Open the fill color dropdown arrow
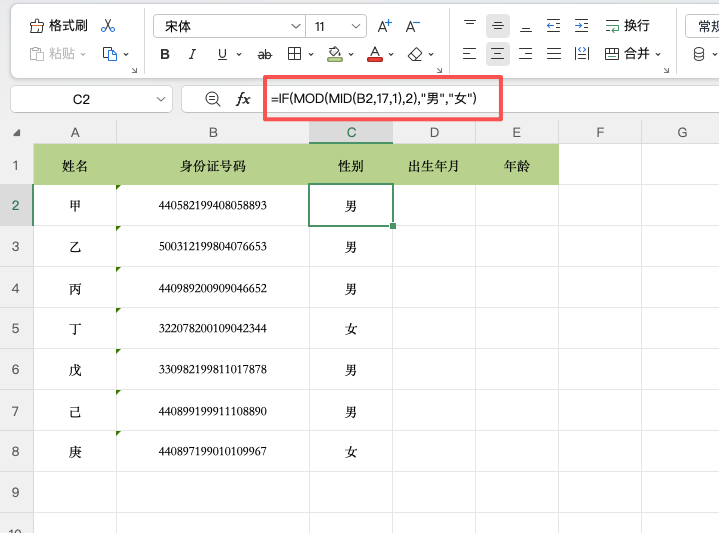The height and width of the screenshot is (533, 719). (x=351, y=54)
